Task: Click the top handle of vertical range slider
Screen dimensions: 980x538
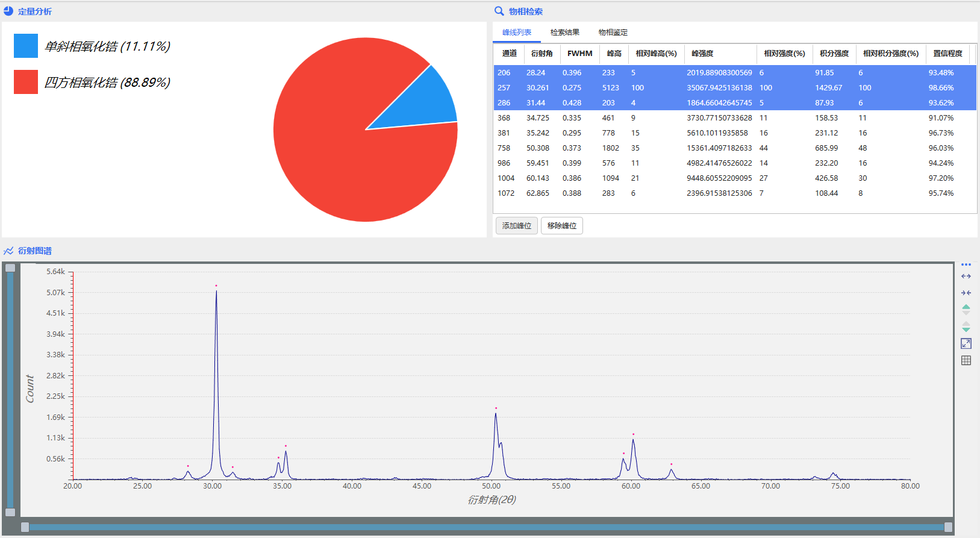Action: 10,268
